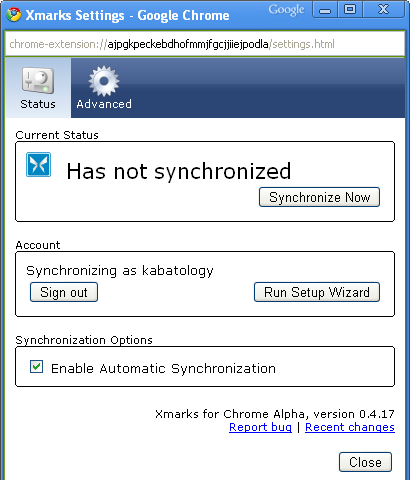Click the Synchronize Now button
410x480 pixels.
(x=319, y=197)
